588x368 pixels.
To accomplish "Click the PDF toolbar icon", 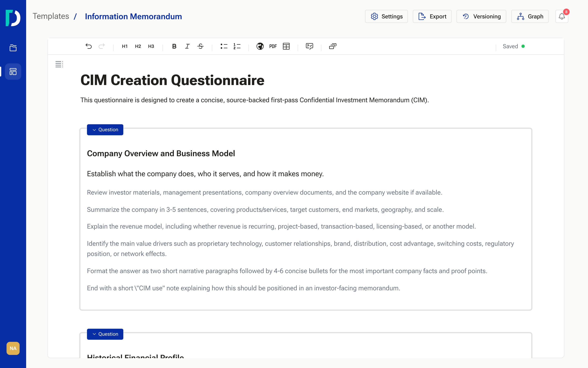I will pos(273,46).
